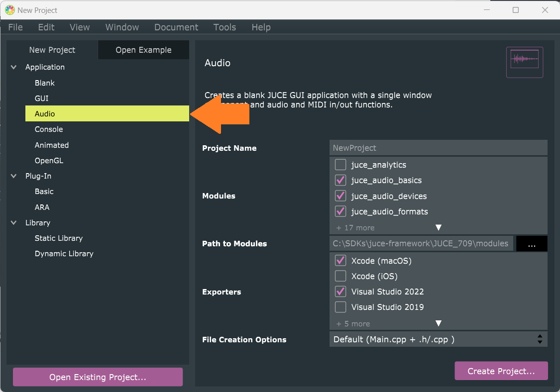The width and height of the screenshot is (560, 392).
Task: Click the browse ellipsis button for modules path
Action: click(x=532, y=243)
